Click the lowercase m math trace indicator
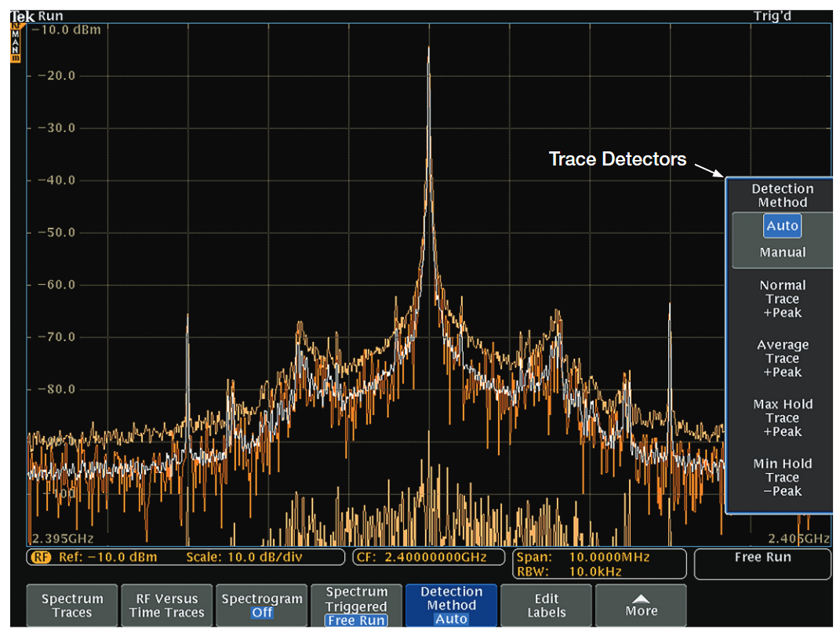 16,58
